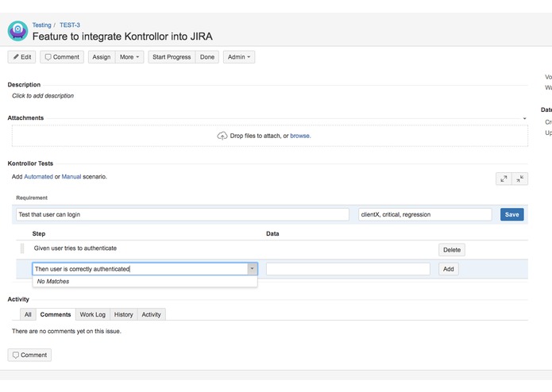552x392 pixels.
Task: Click Start Progress
Action: [172, 57]
